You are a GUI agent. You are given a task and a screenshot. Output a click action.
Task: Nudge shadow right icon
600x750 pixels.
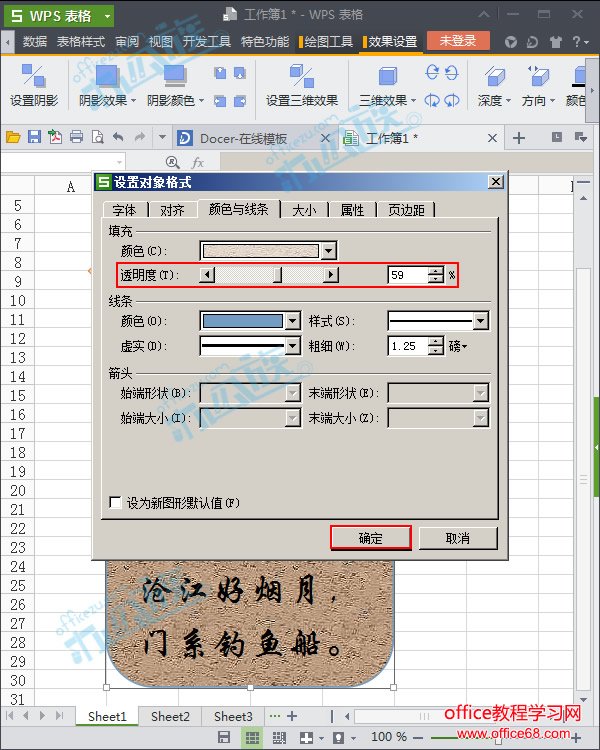240,101
